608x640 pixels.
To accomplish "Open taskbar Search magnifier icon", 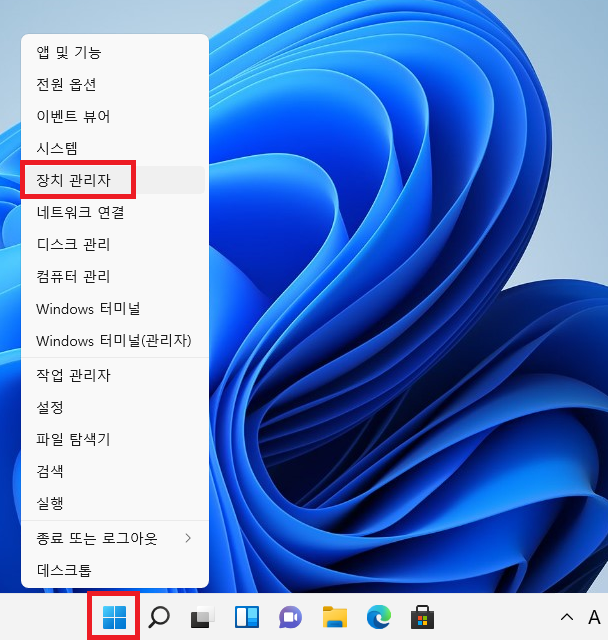I will click(159, 617).
